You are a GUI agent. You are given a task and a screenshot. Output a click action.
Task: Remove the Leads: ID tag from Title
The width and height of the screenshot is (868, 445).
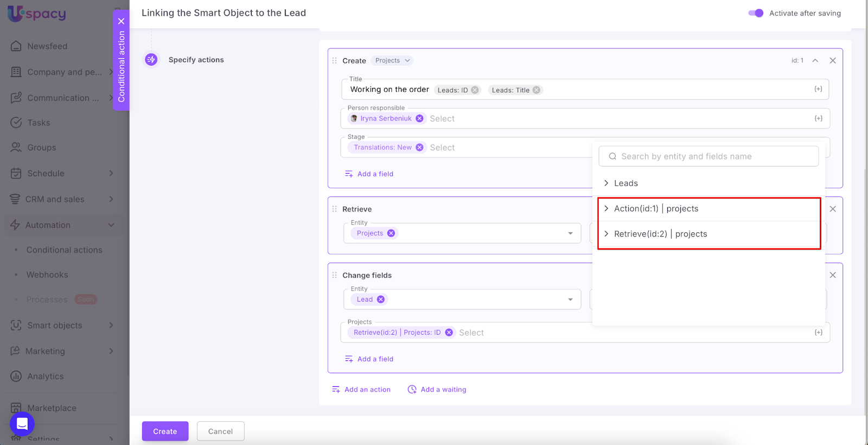click(475, 90)
